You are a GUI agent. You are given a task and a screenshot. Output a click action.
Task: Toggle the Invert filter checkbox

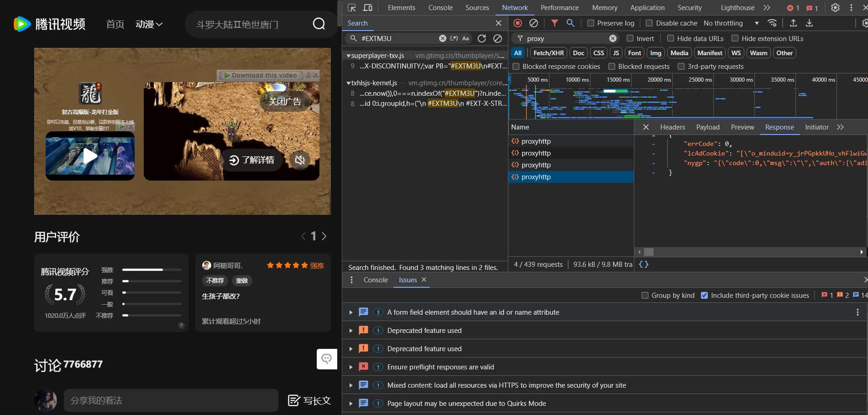click(630, 38)
